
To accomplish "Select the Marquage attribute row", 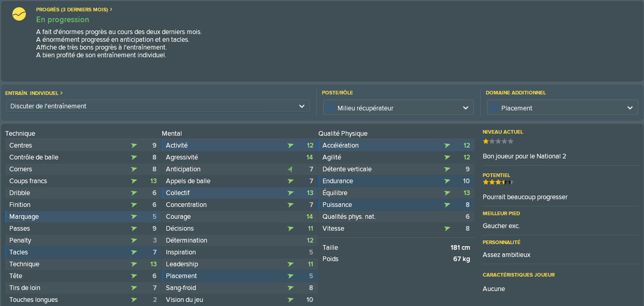I will pos(83,217).
